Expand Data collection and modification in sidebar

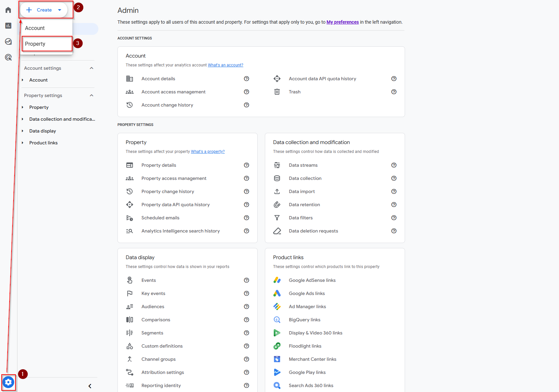(23, 119)
